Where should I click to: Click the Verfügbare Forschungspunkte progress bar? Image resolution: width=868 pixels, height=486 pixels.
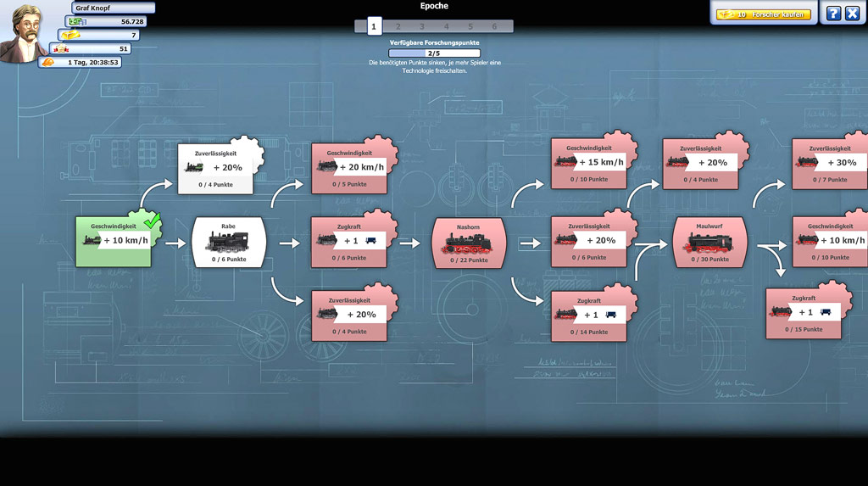(434, 53)
